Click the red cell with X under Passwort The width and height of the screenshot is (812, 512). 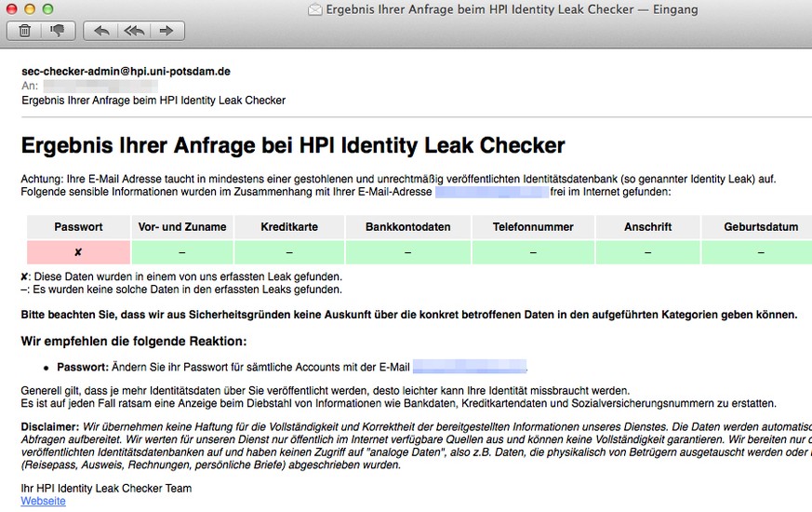coord(78,252)
